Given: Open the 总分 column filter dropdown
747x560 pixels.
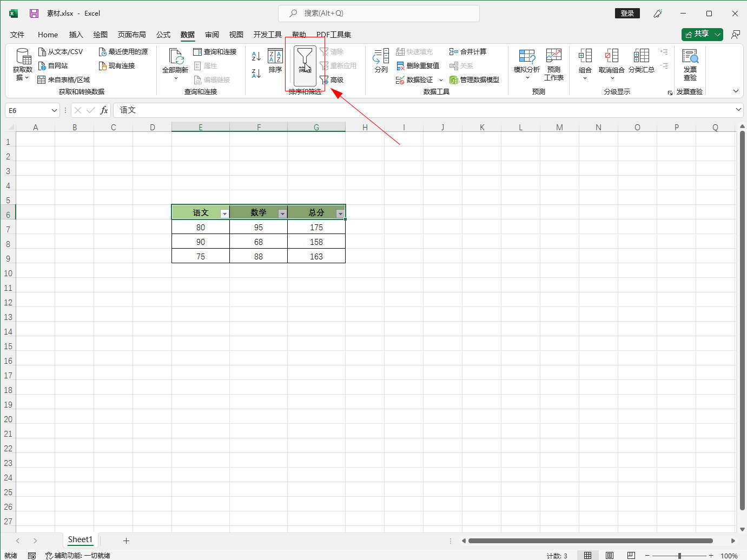Looking at the screenshot, I should pos(340,214).
